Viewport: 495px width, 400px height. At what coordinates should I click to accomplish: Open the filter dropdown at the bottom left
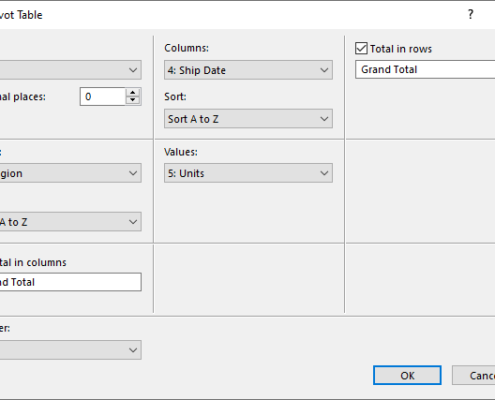tap(71, 350)
